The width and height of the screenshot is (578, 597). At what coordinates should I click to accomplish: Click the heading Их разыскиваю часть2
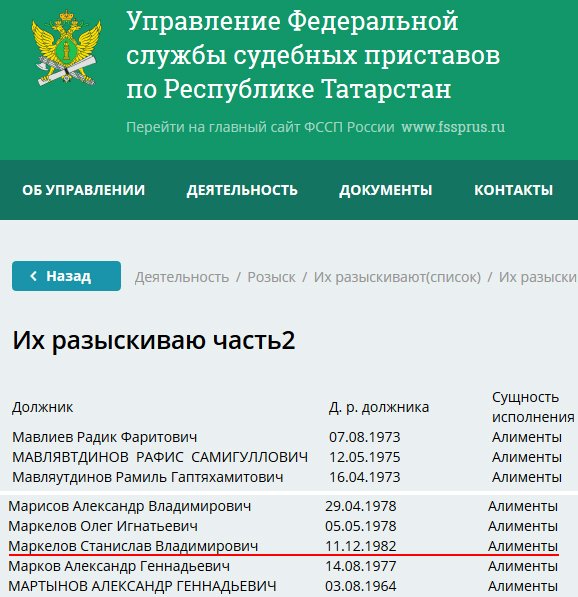click(x=154, y=340)
